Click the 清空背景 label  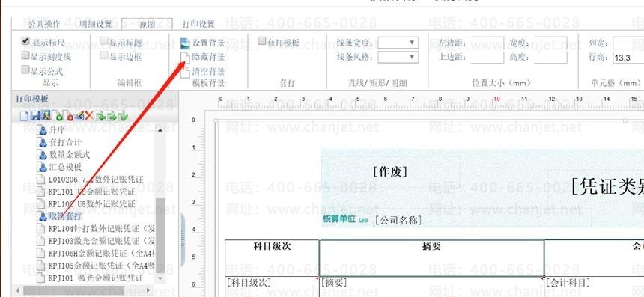209,72
